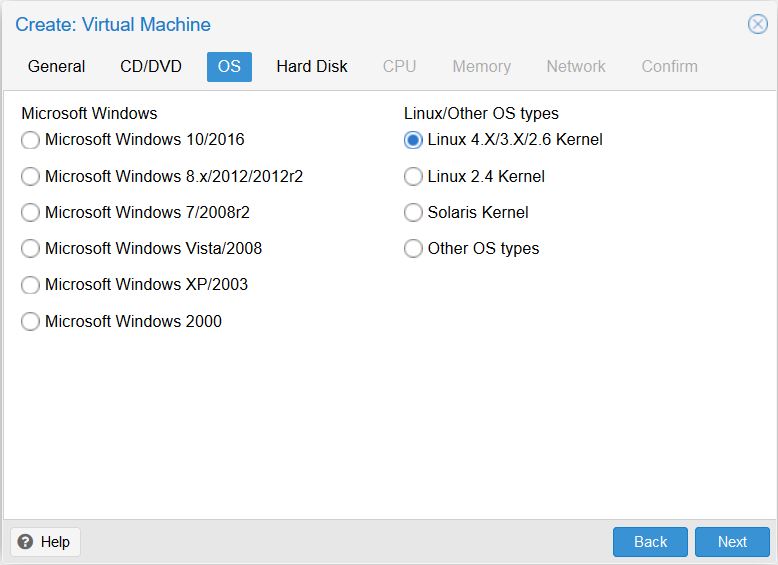Close the Create Virtual Machine dialog
This screenshot has width=778, height=565.
pos(757,24)
